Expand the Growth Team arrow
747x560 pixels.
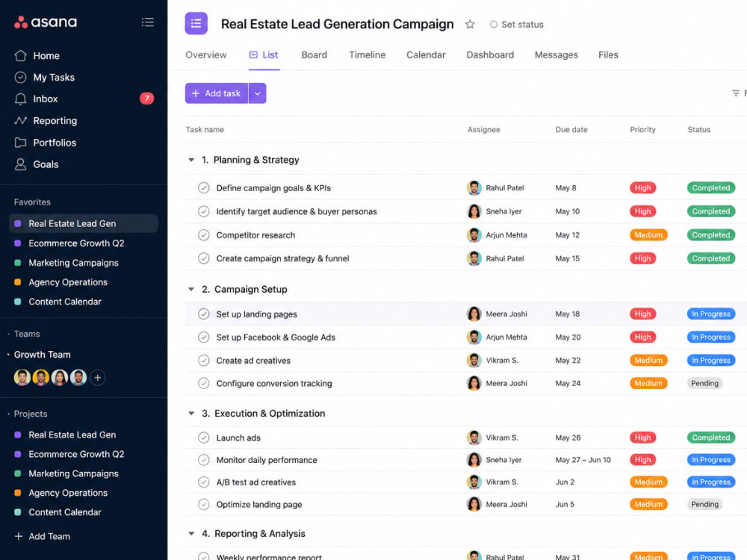8,354
